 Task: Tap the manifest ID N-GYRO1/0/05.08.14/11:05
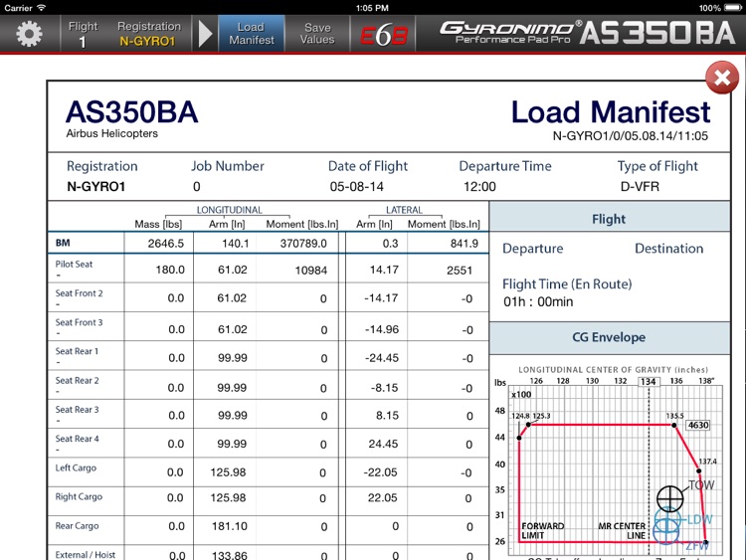630,136
